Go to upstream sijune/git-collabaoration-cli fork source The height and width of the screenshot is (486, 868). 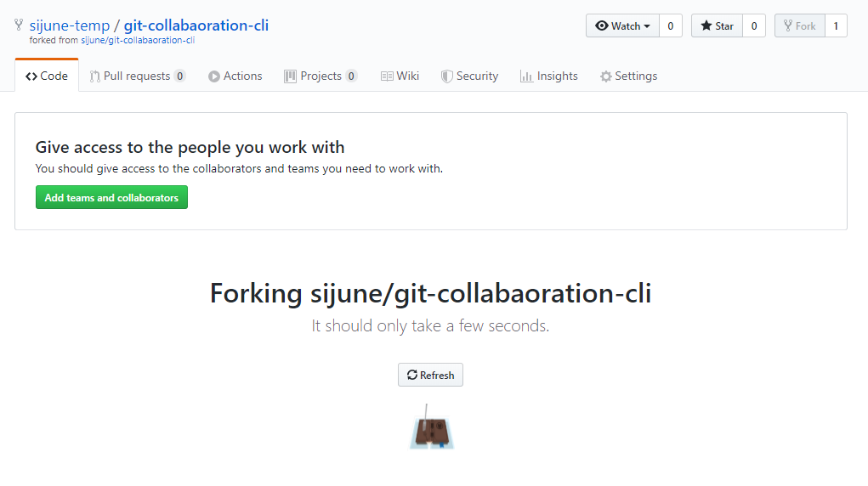pos(138,41)
